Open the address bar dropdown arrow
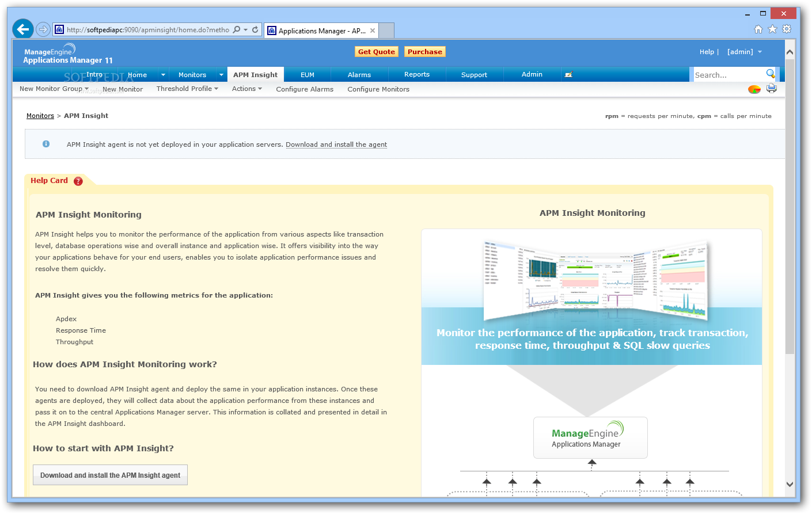The height and width of the screenshot is (514, 812). (x=246, y=29)
